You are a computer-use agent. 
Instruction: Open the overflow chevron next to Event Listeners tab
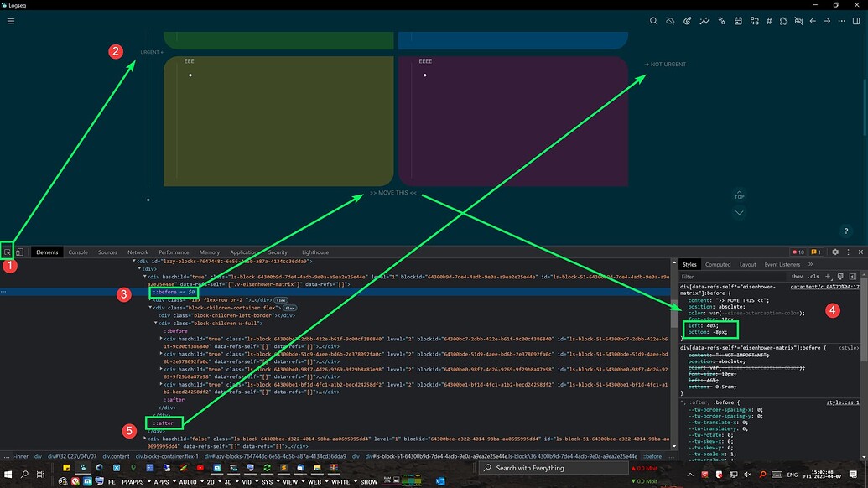coord(810,263)
